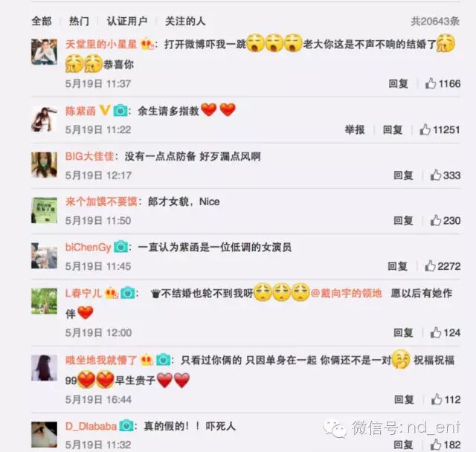
Task: Show 全部 comments tab
Action: [42, 22]
